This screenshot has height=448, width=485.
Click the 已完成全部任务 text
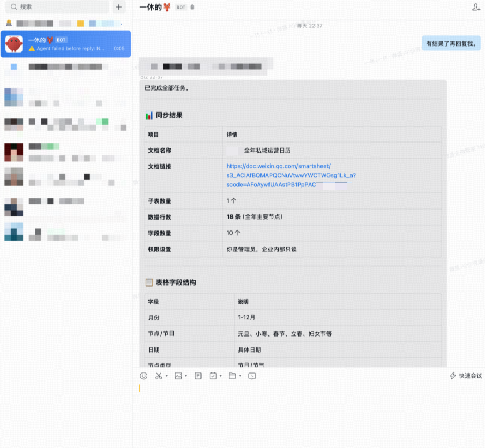[x=167, y=88]
